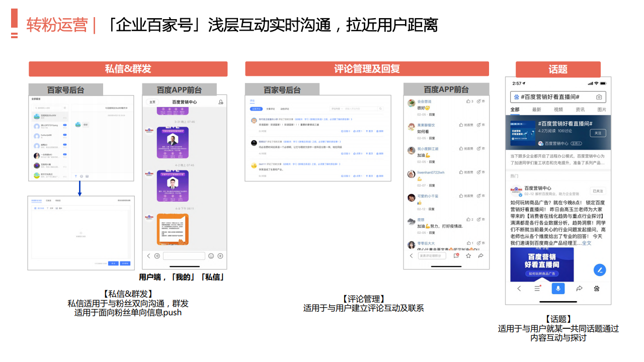Tap the plus icon in chat bottom bar
Screen dimensions: 644x362
click(220, 256)
